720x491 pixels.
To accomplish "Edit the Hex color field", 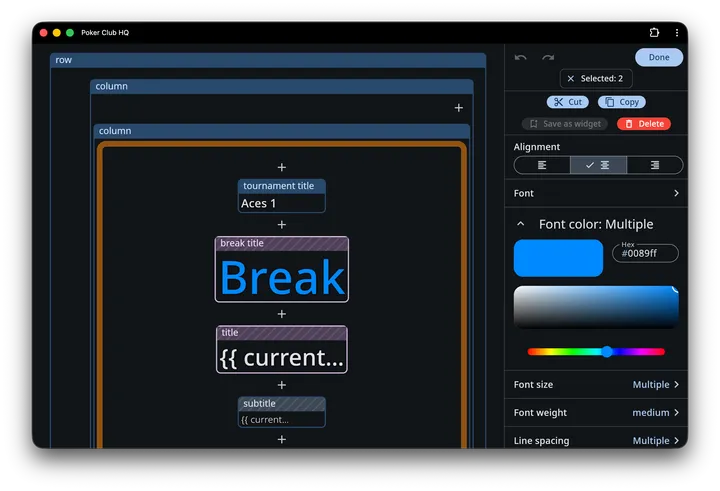I will pyautogui.click(x=645, y=253).
